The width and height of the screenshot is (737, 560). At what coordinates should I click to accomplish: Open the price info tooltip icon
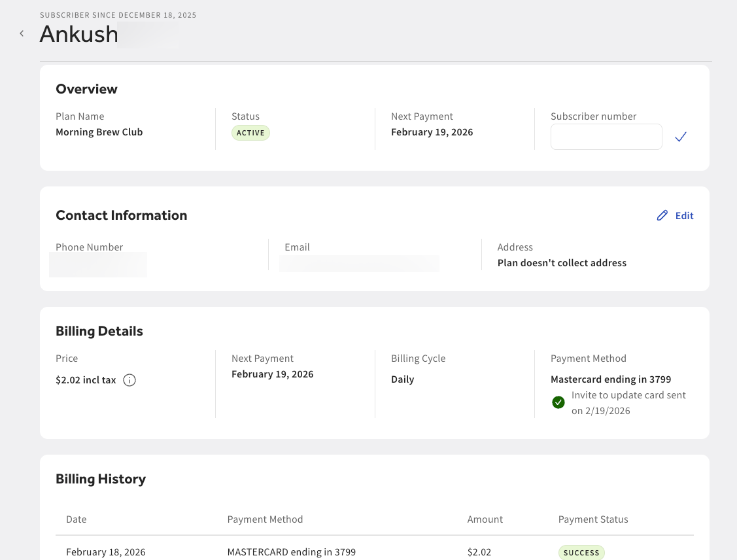[x=129, y=380]
